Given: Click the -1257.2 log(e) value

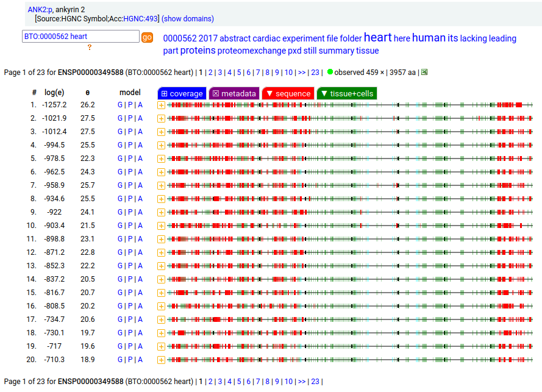Looking at the screenshot, I should tap(54, 105).
